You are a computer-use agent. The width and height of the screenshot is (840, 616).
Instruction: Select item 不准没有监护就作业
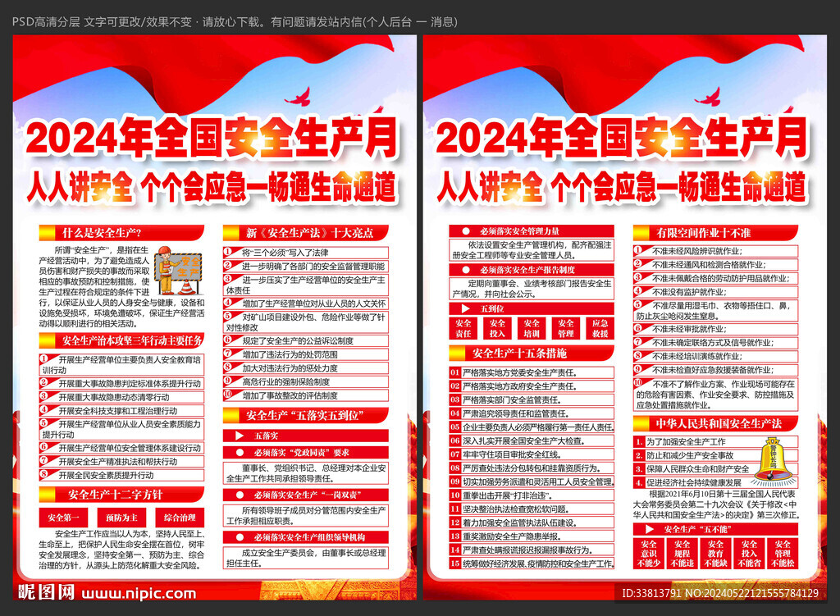715,292
